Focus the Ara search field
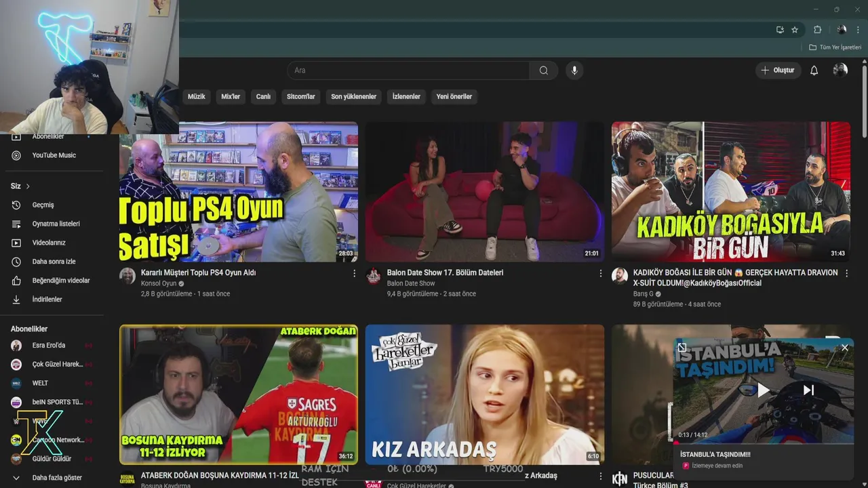Image resolution: width=868 pixels, height=488 pixels. (x=408, y=70)
